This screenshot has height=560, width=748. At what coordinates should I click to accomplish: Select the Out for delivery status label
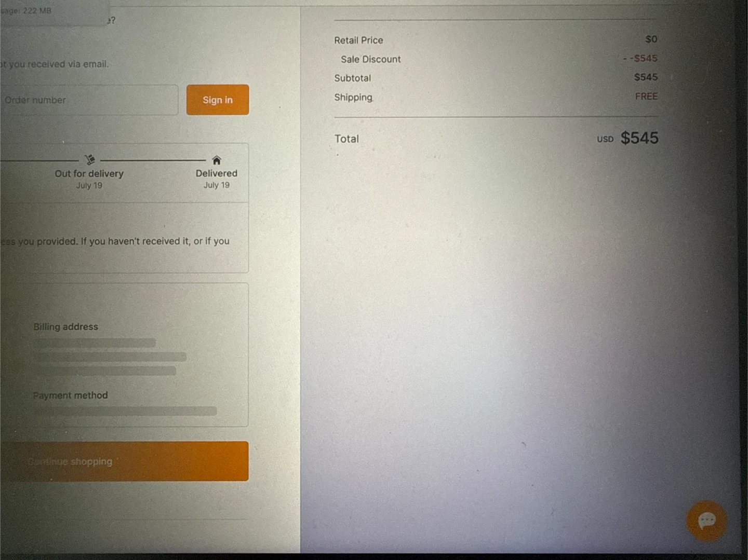point(89,174)
